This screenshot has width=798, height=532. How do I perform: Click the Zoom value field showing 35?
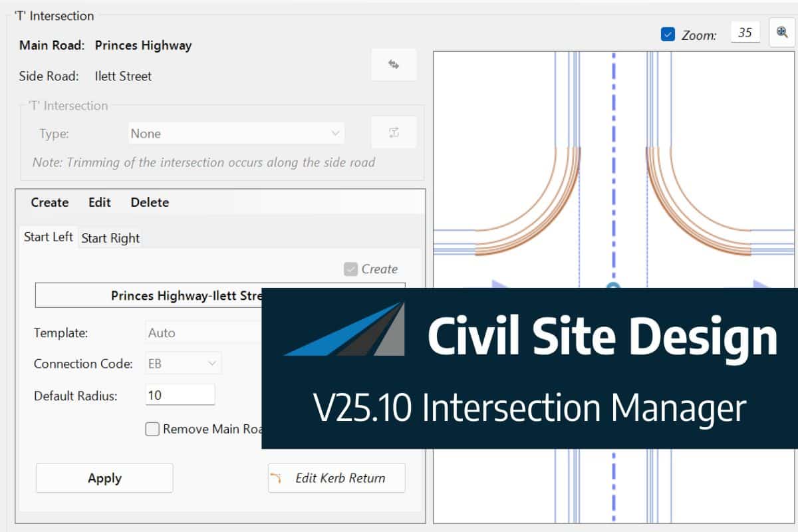click(x=745, y=33)
